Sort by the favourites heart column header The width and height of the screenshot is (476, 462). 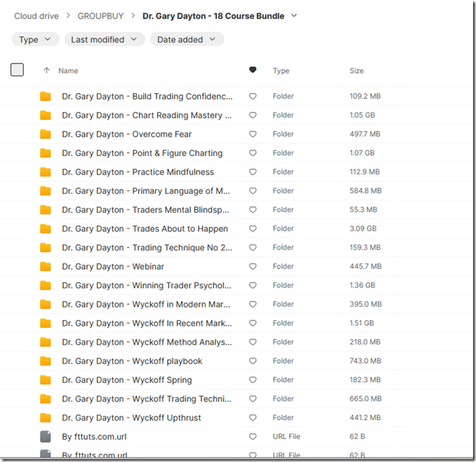pos(253,69)
